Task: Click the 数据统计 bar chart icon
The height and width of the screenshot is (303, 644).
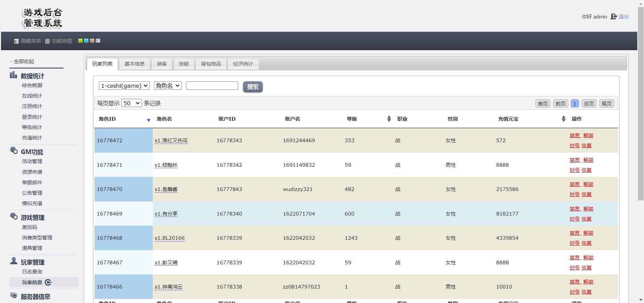Action: [13, 75]
